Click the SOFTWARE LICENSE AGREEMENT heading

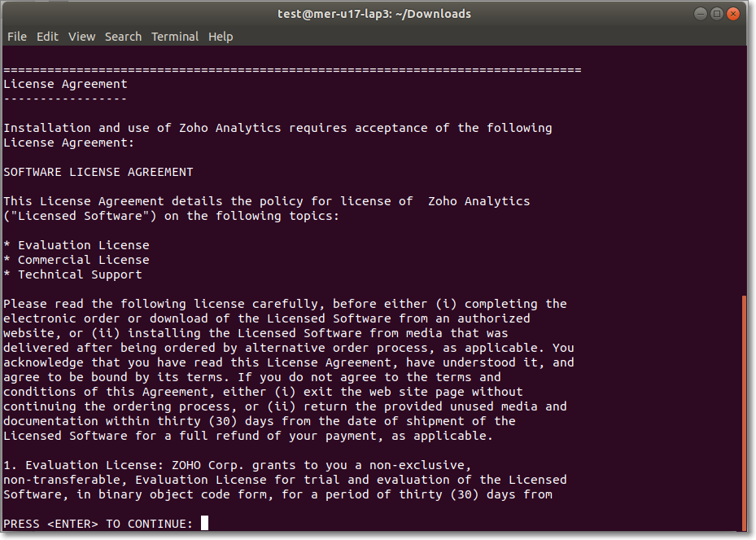98,173
